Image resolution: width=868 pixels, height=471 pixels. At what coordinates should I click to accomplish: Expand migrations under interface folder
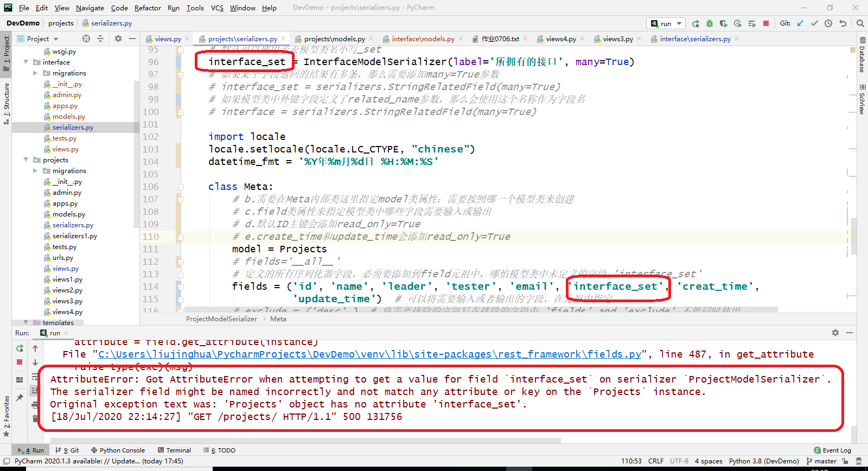pos(35,73)
